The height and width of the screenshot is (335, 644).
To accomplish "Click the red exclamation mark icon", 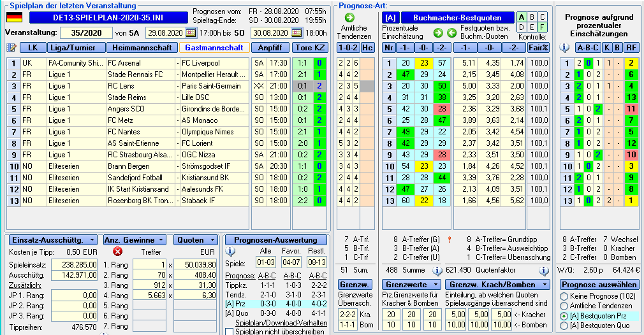I will click(x=450, y=239).
